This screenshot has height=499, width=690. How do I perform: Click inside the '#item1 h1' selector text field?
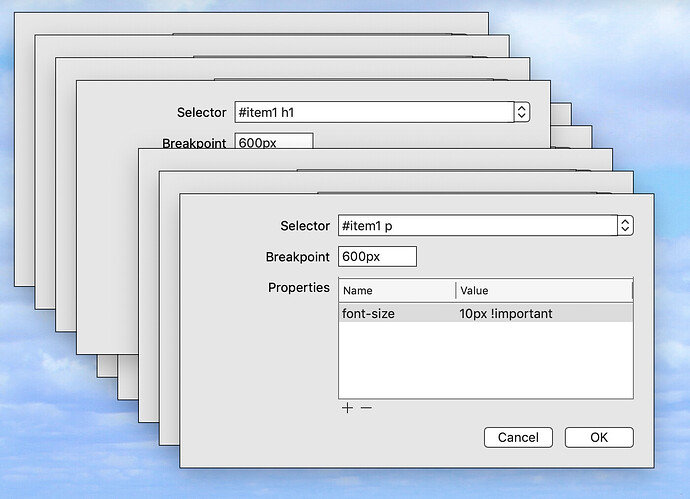click(x=372, y=112)
